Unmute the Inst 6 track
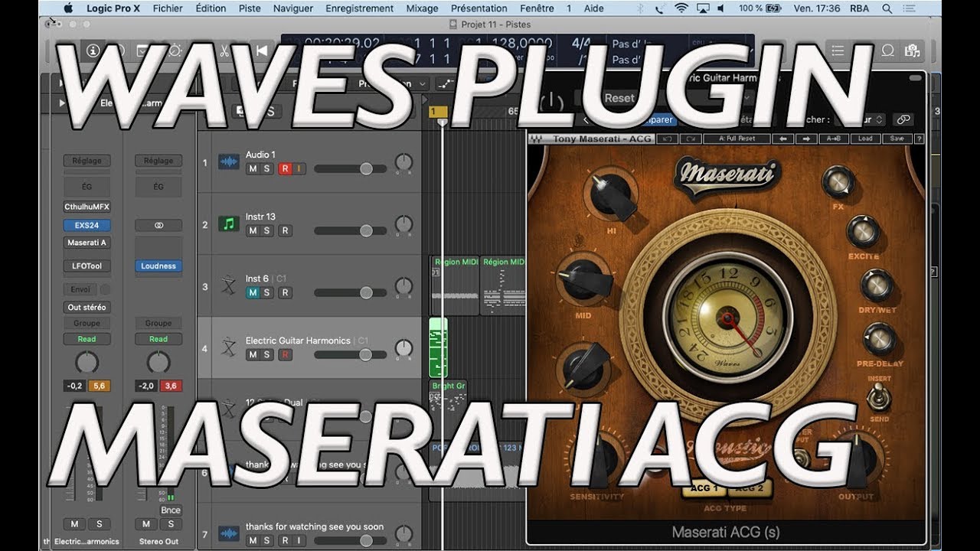The width and height of the screenshot is (980, 551). click(253, 292)
